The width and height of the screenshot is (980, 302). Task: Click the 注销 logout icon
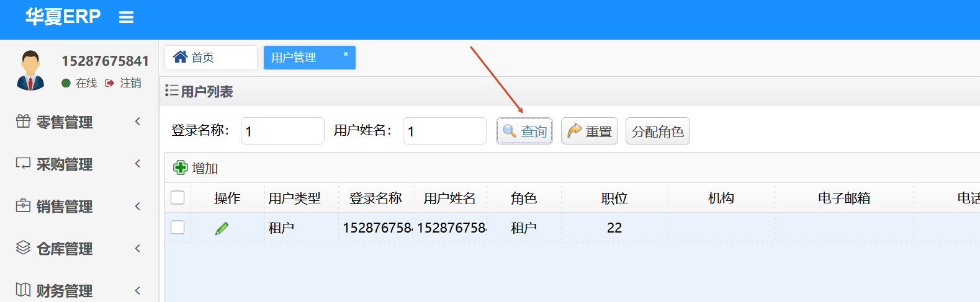(110, 83)
